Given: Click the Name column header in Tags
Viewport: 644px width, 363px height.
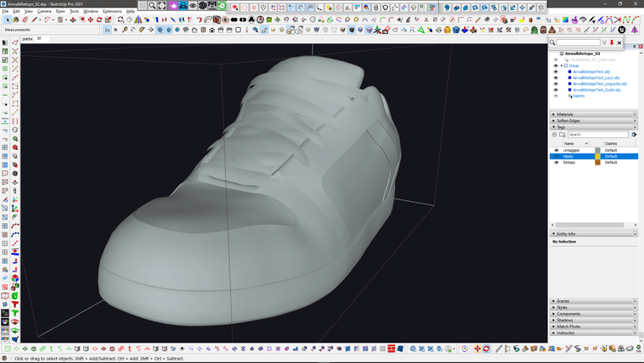Looking at the screenshot, I should [x=569, y=143].
